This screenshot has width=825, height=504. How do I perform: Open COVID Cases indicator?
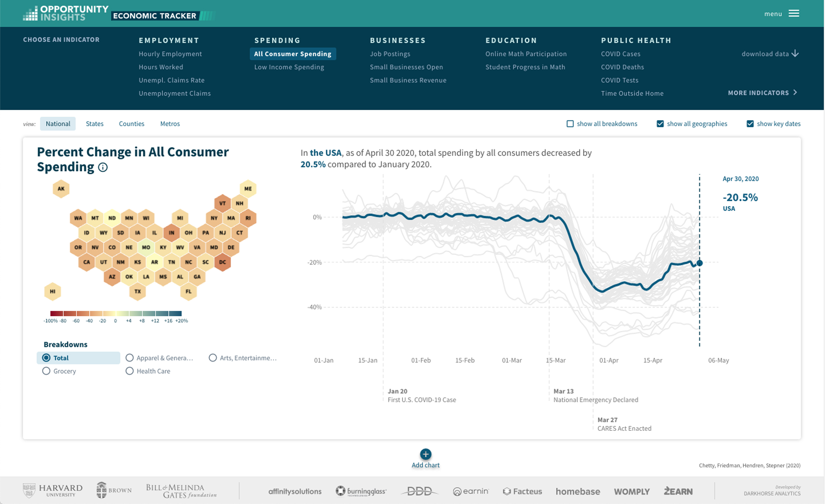pos(620,54)
